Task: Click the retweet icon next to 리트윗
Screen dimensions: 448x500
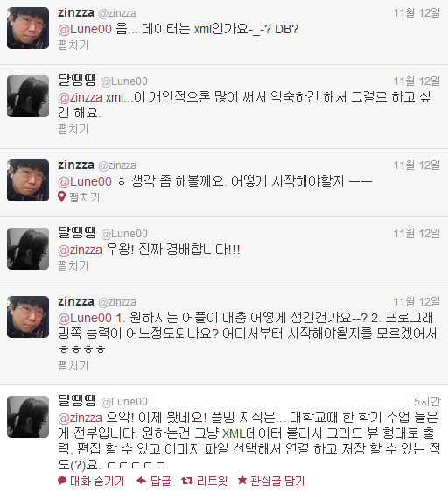Action: (x=187, y=481)
